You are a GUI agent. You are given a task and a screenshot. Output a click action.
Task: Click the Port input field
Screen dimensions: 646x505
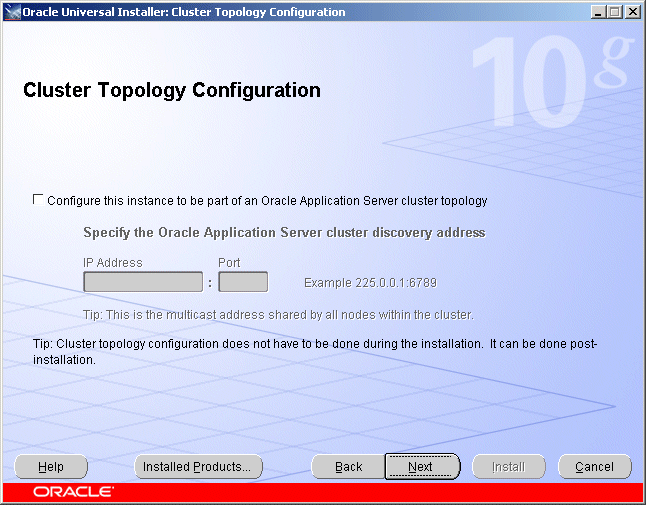pyautogui.click(x=243, y=282)
